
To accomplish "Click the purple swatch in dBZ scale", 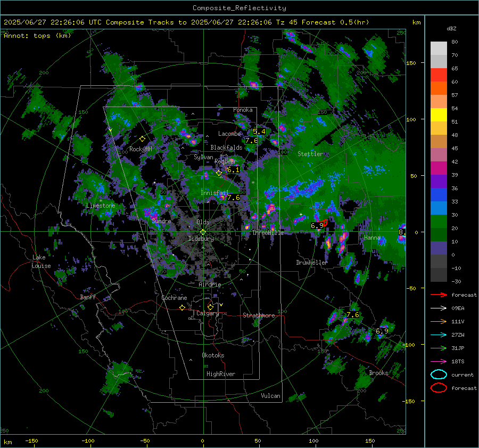I will [x=439, y=181].
